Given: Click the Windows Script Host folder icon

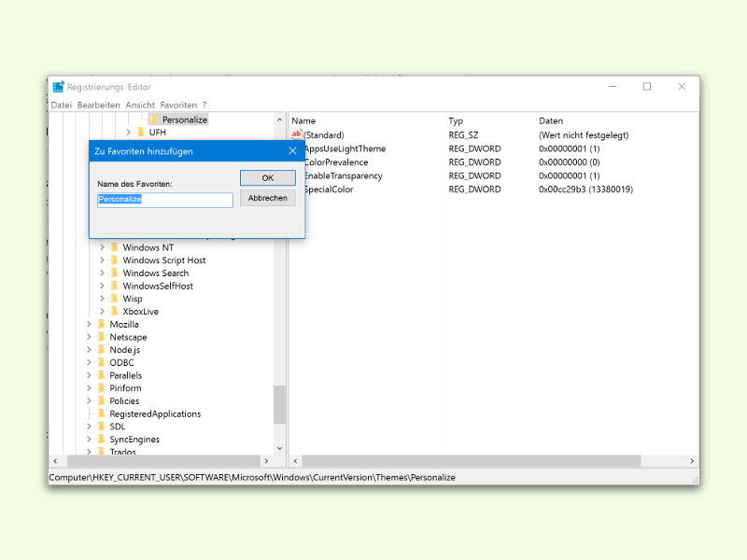Looking at the screenshot, I should pos(114,260).
